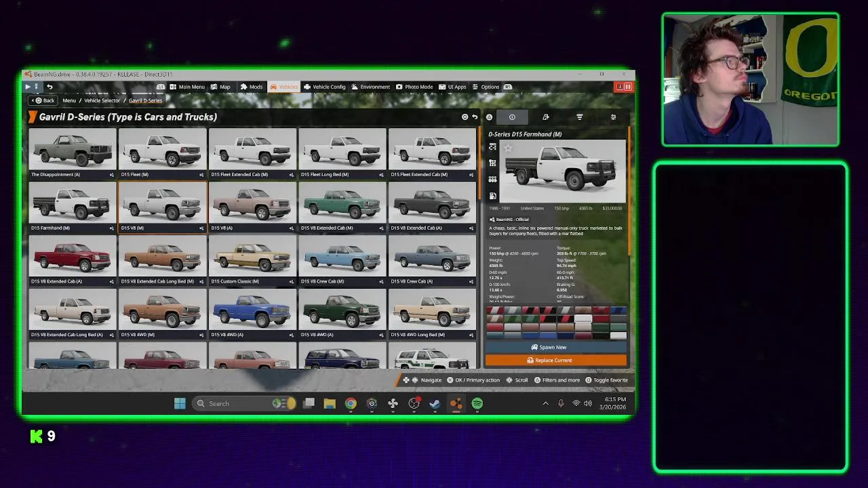The image size is (868, 488).
Task: Toggle favorite star on D15 Farmhand preview
Action: coord(508,148)
